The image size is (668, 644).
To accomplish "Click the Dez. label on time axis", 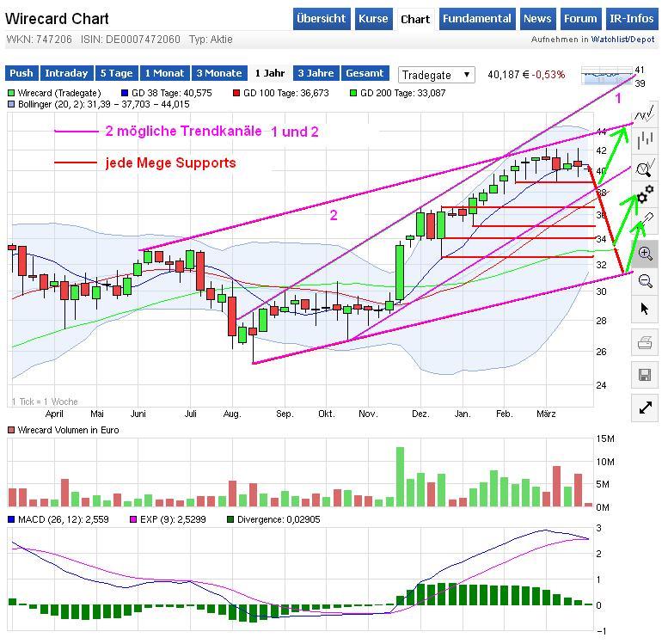I will coord(420,414).
